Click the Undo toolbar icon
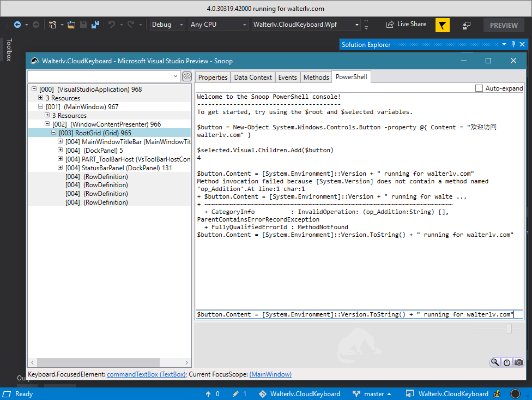This screenshot has width=532, height=400. [112, 25]
